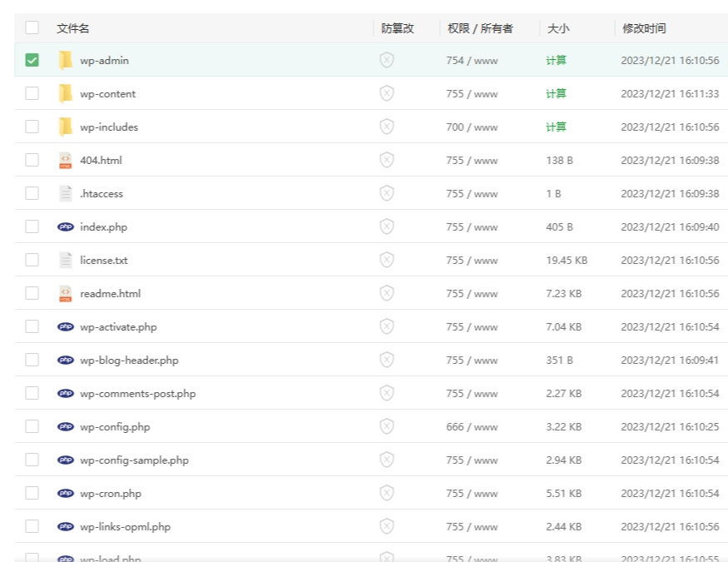Click the 权限 / 所有者 column header
The width and height of the screenshot is (728, 562).
click(x=480, y=28)
